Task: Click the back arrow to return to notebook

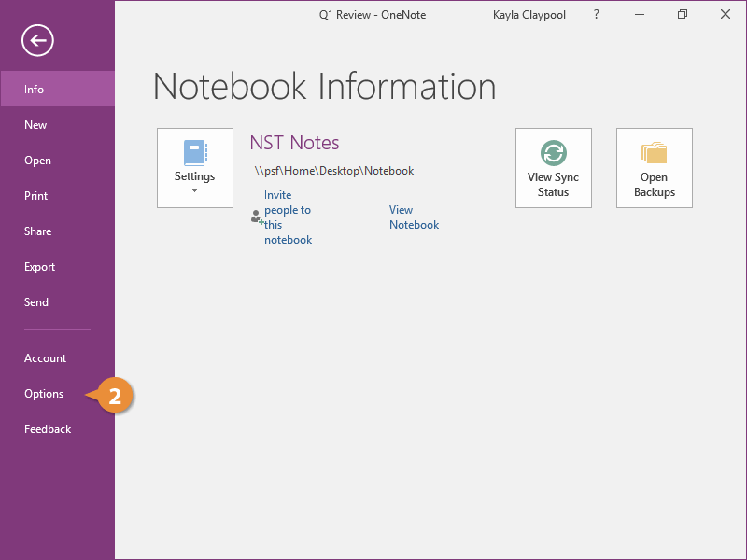Action: point(37,40)
